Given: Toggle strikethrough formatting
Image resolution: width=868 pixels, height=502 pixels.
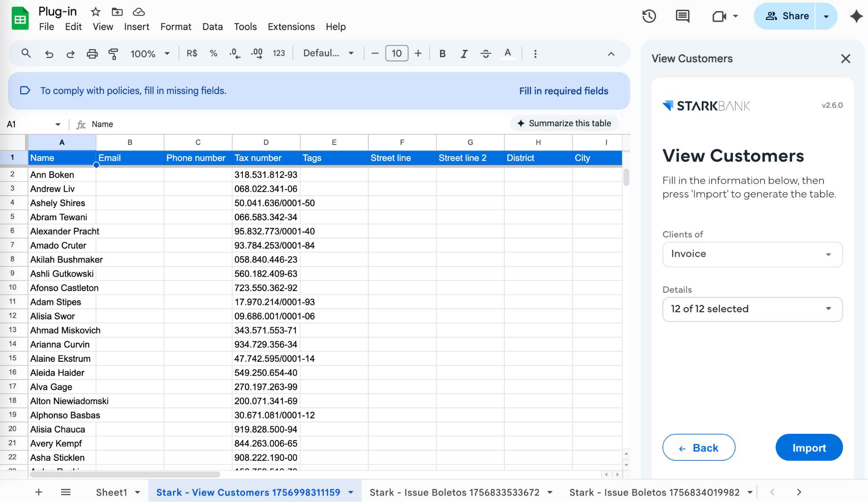Looking at the screenshot, I should (486, 54).
